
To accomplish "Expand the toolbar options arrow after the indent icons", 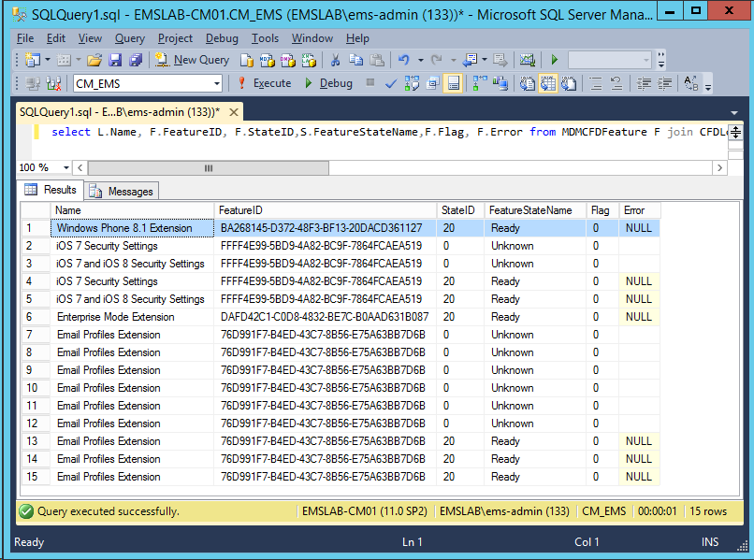I will [x=707, y=87].
